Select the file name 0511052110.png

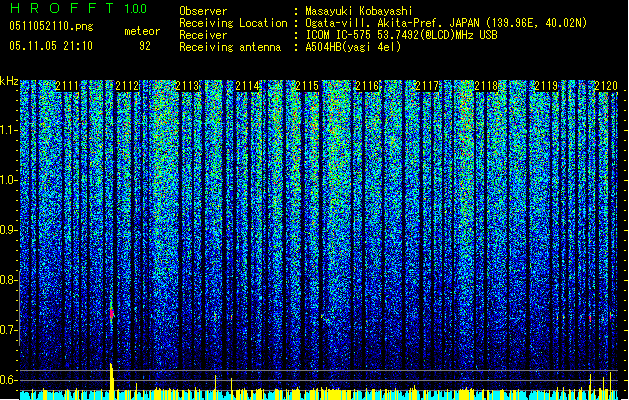(x=51, y=26)
